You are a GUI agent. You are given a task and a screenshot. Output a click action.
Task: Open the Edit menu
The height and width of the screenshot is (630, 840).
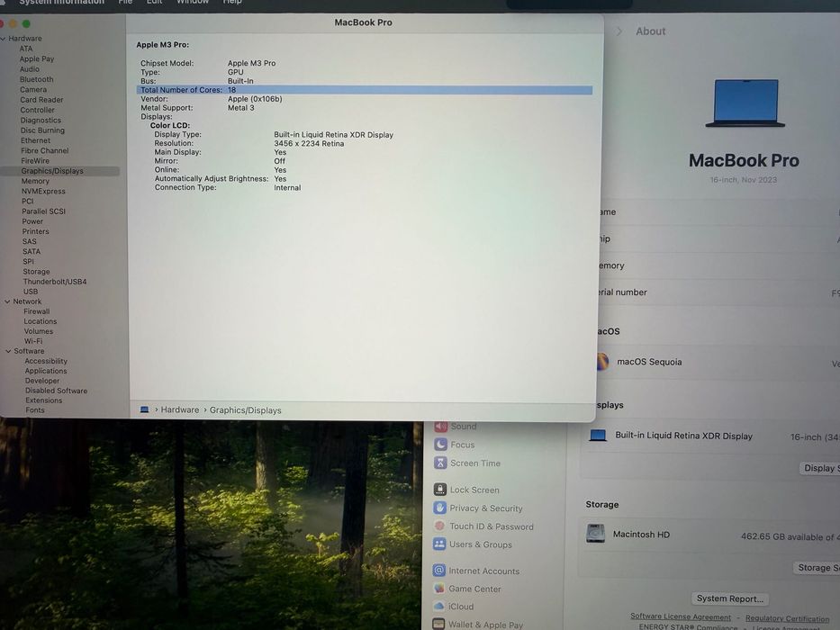154,2
